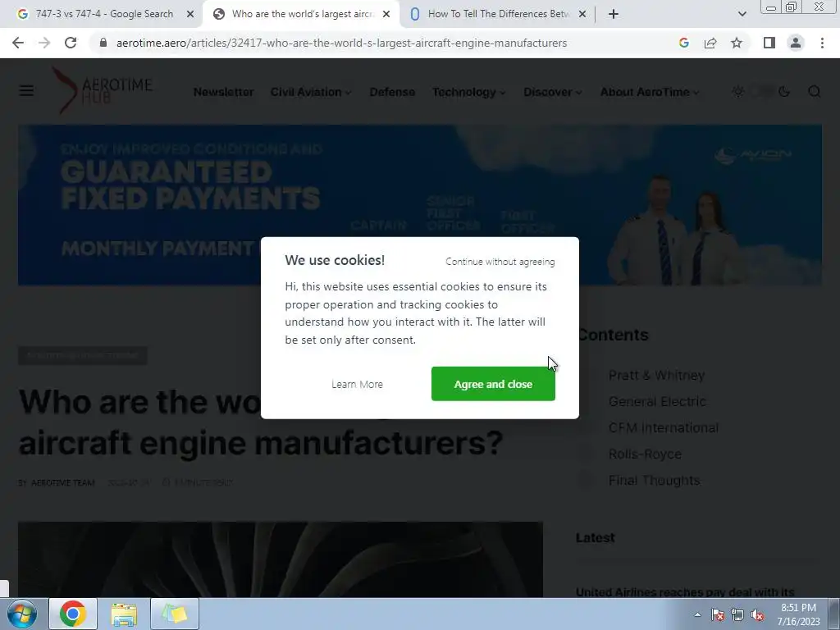This screenshot has width=840, height=630.
Task: Open site search magnifier
Action: (x=815, y=91)
